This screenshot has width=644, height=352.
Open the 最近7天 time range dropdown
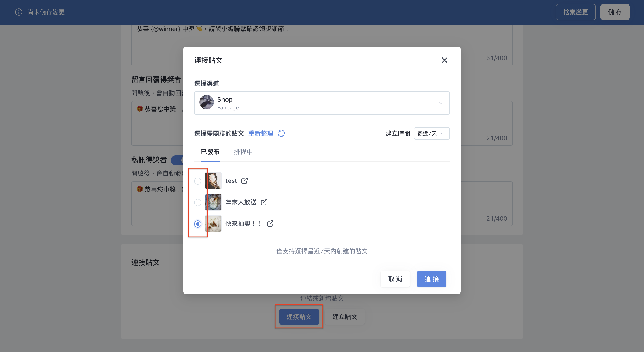[432, 133]
